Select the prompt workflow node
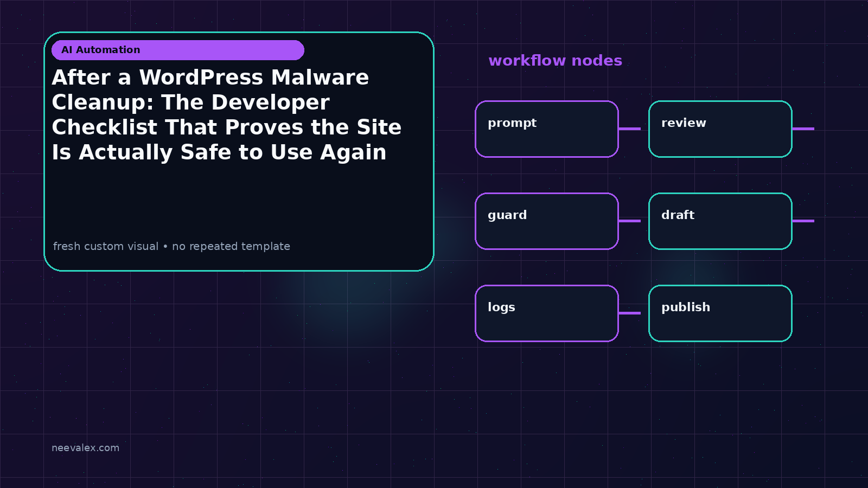Image resolution: width=868 pixels, height=488 pixels. (547, 129)
